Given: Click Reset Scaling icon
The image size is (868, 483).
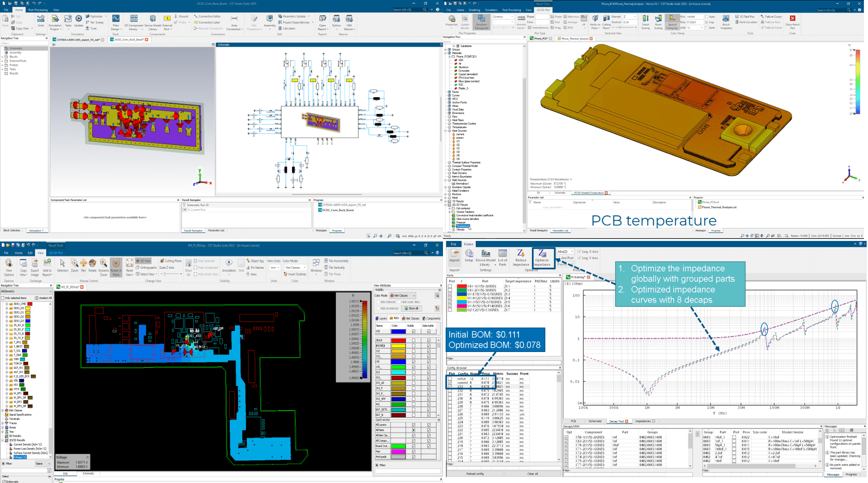Looking at the screenshot, I should (x=658, y=22).
